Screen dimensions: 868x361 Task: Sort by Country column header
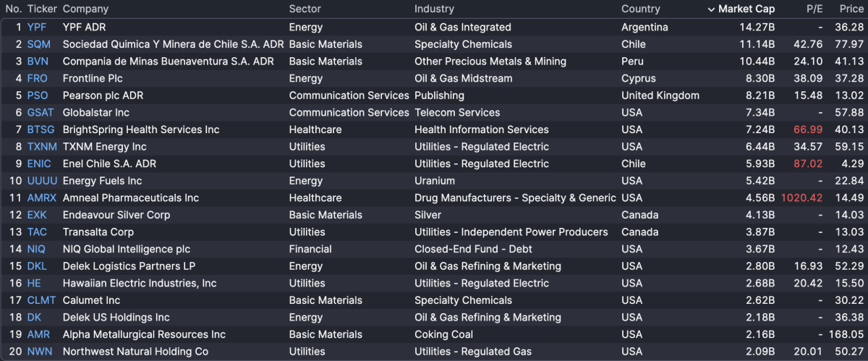[640, 9]
